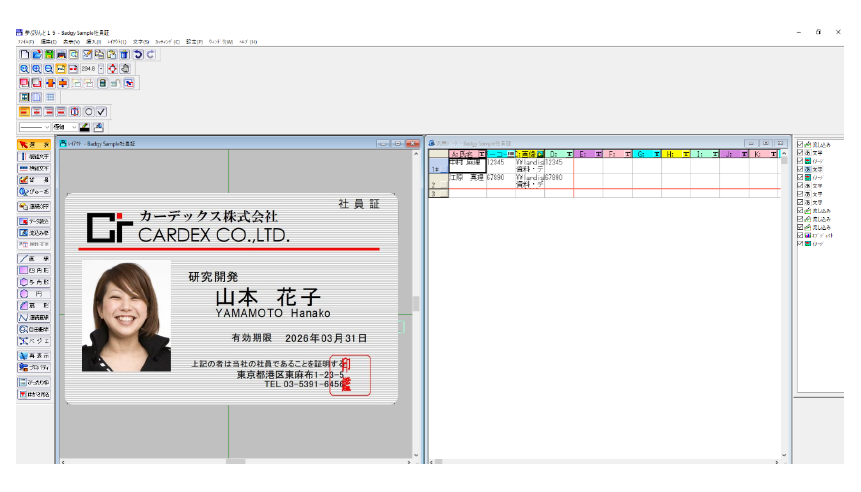This screenshot has width=861, height=492.
Task: Toggle the second layer checkbox labeled 文字
Action: (800, 153)
